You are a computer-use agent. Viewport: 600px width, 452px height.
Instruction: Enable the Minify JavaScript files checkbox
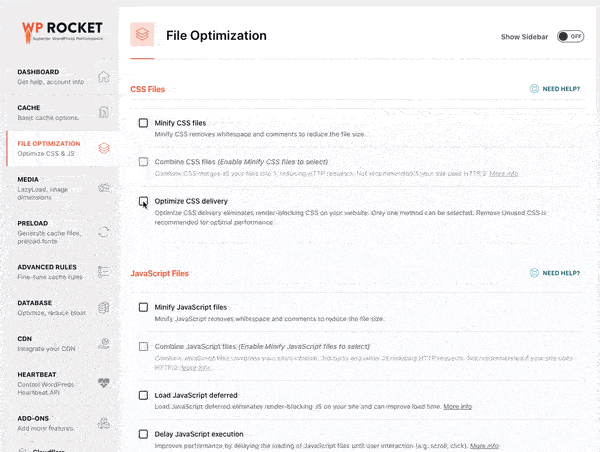(144, 307)
